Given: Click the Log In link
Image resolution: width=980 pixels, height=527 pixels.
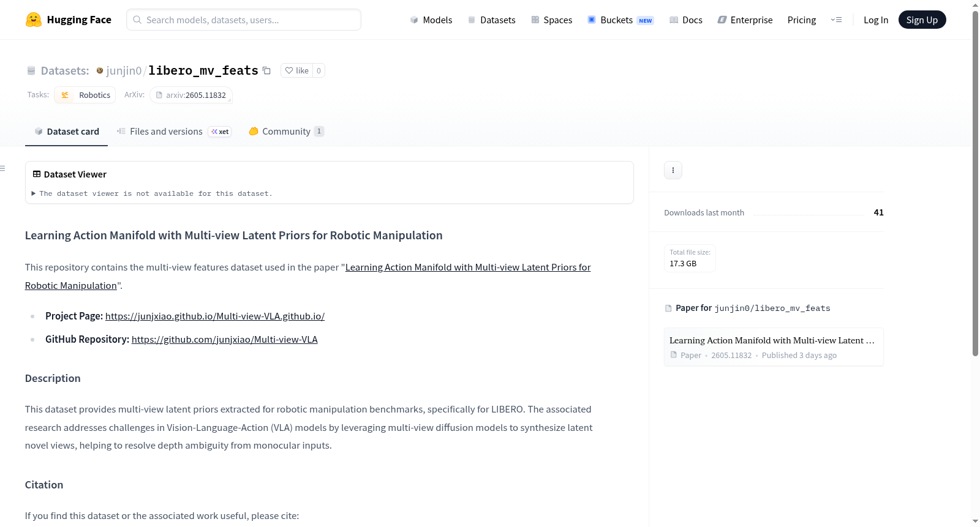Looking at the screenshot, I should point(876,20).
